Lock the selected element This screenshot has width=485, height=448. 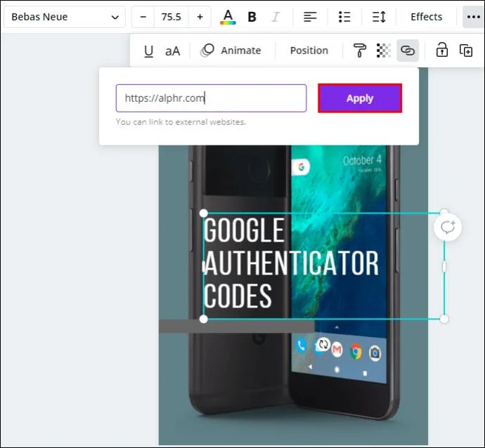tap(442, 51)
